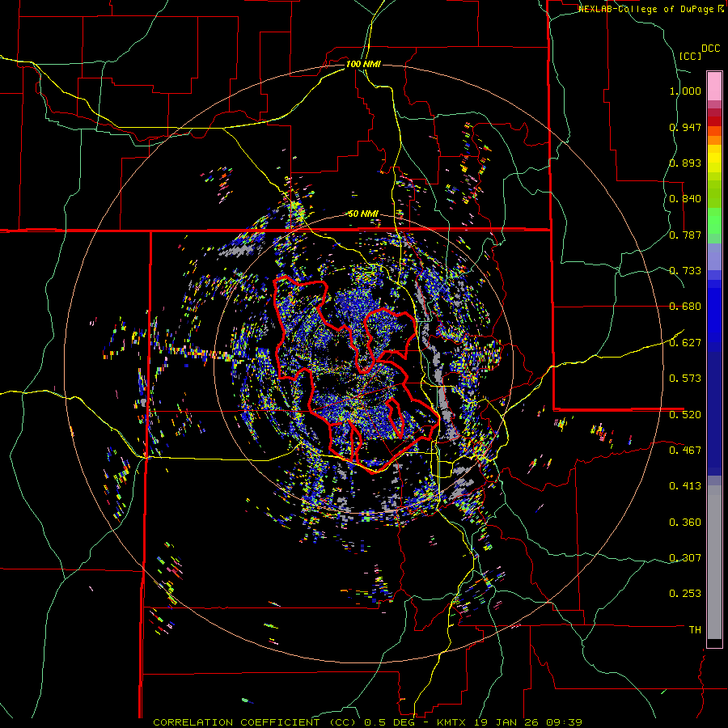728x728 pixels.
Task: Select the 0.413 scale value
Action: 685,486
